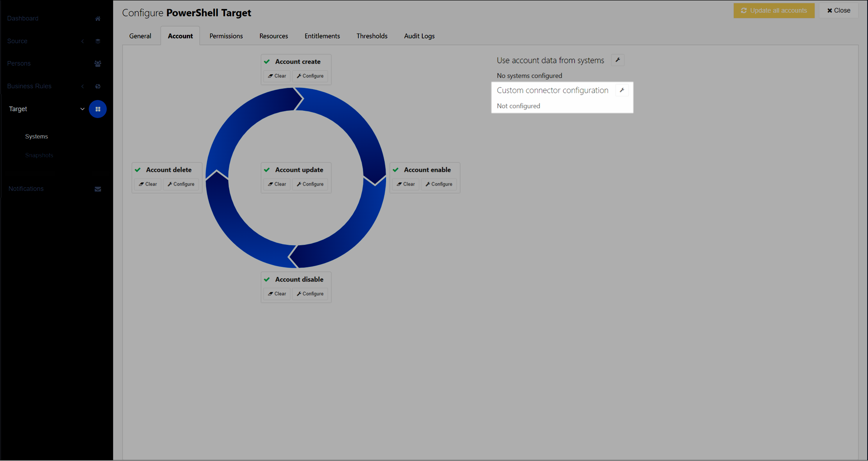Clear the Account update action
The width and height of the screenshot is (868, 461).
277,184
